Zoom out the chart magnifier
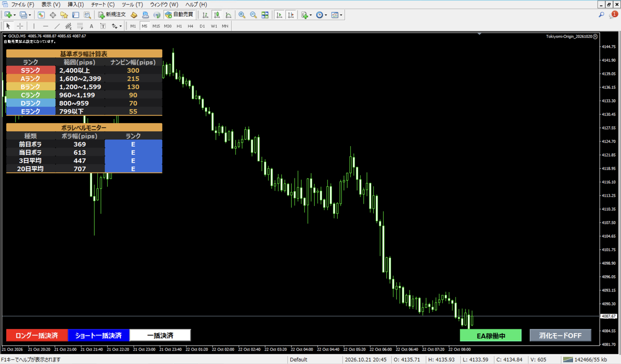 [253, 15]
